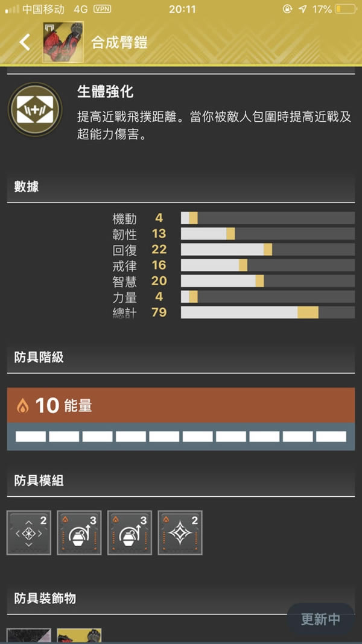This screenshot has height=644, width=362.
Task: Tap the 合成臂鎧 item thumbnail in header
Action: click(x=63, y=42)
